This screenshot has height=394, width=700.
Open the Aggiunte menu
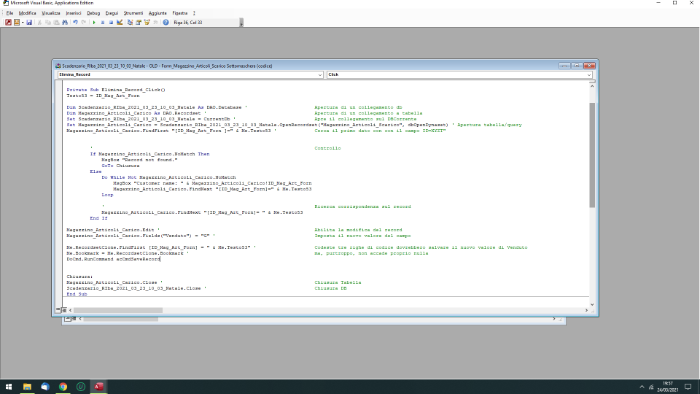(x=157, y=13)
